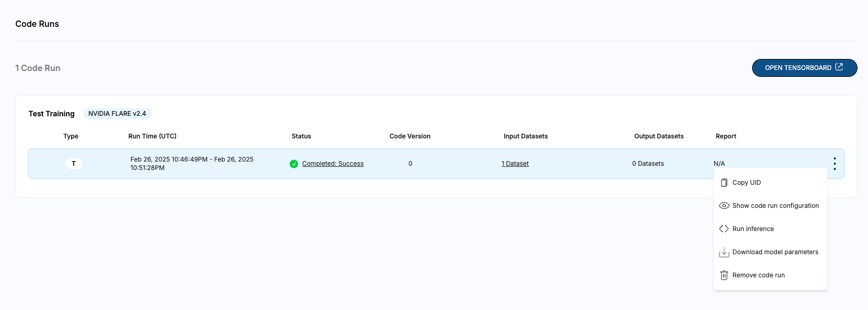Click the 1 Code Run count label
Viewport: 868px width, 310px height.
(x=38, y=68)
